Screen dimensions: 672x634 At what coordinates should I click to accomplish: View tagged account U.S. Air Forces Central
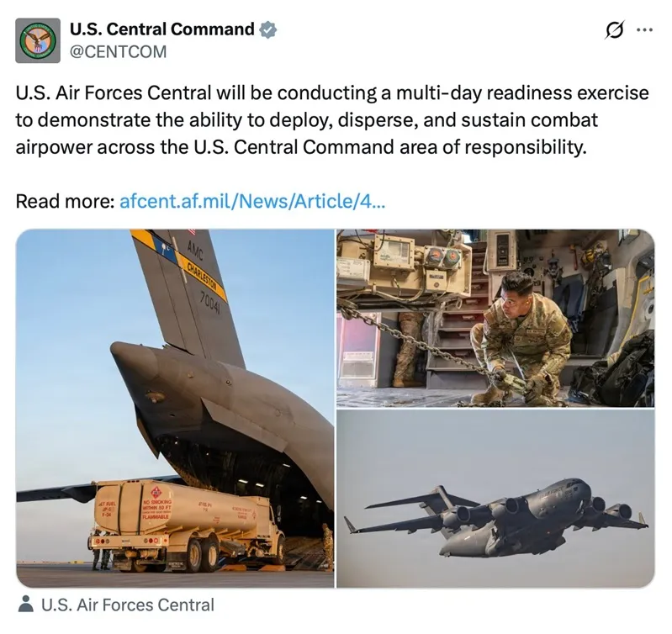pos(127,605)
